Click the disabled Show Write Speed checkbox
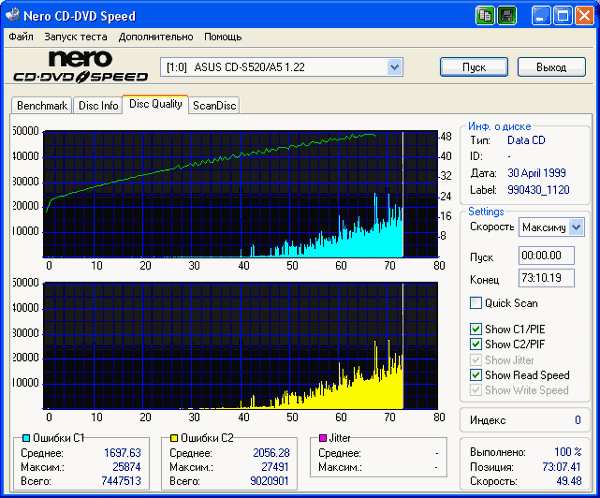600x498 pixels. click(476, 390)
